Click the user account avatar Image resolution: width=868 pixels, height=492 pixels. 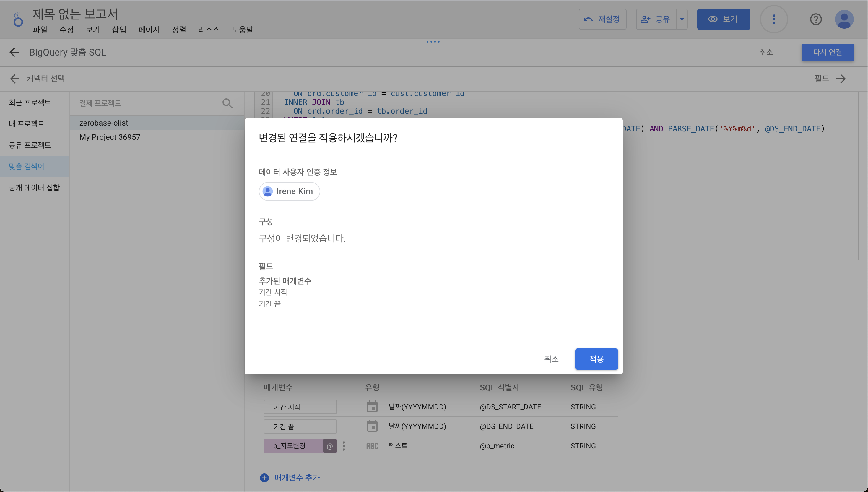click(x=844, y=19)
